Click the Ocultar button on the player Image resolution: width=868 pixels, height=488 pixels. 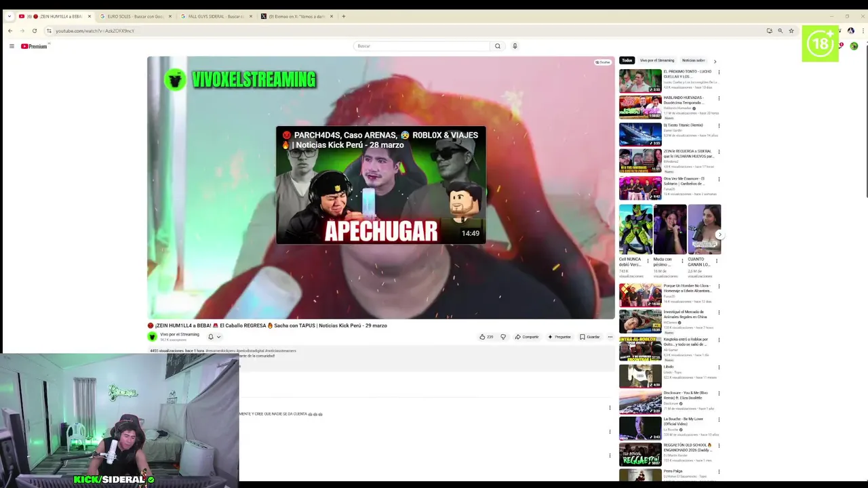pyautogui.click(x=603, y=62)
